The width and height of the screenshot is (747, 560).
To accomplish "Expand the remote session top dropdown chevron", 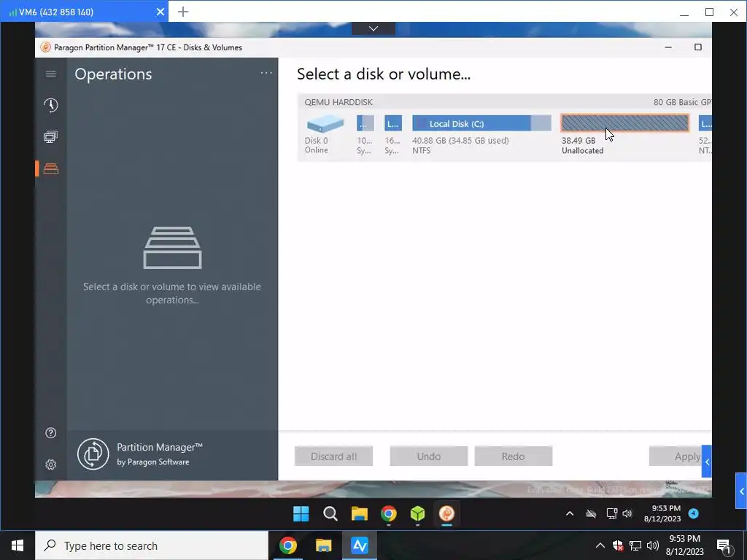I will 373,28.
